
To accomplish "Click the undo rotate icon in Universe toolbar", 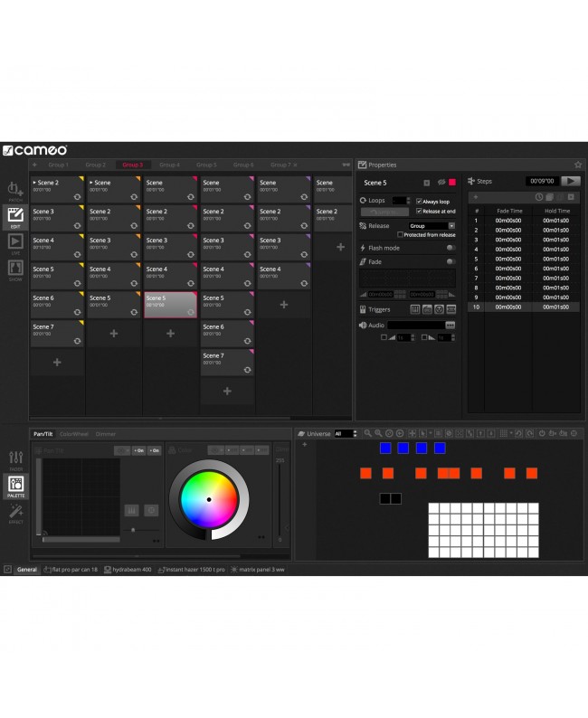I will point(519,433).
